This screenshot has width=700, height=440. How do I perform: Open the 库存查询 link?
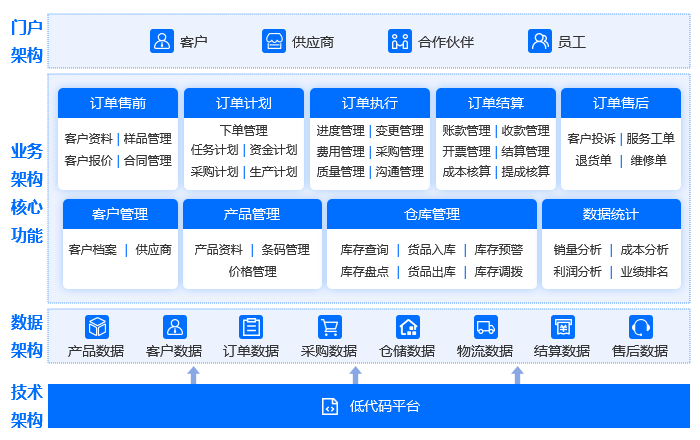364,249
